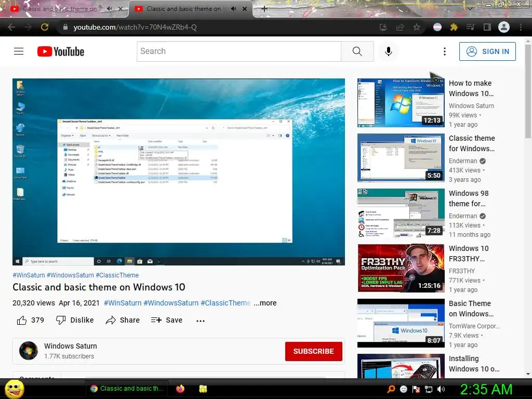Open a new tab with plus button
The height and width of the screenshot is (399, 532).
(x=264, y=9)
